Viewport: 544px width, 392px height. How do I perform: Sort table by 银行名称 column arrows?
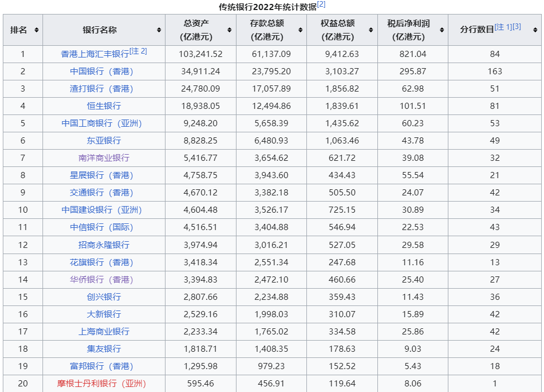tap(159, 30)
